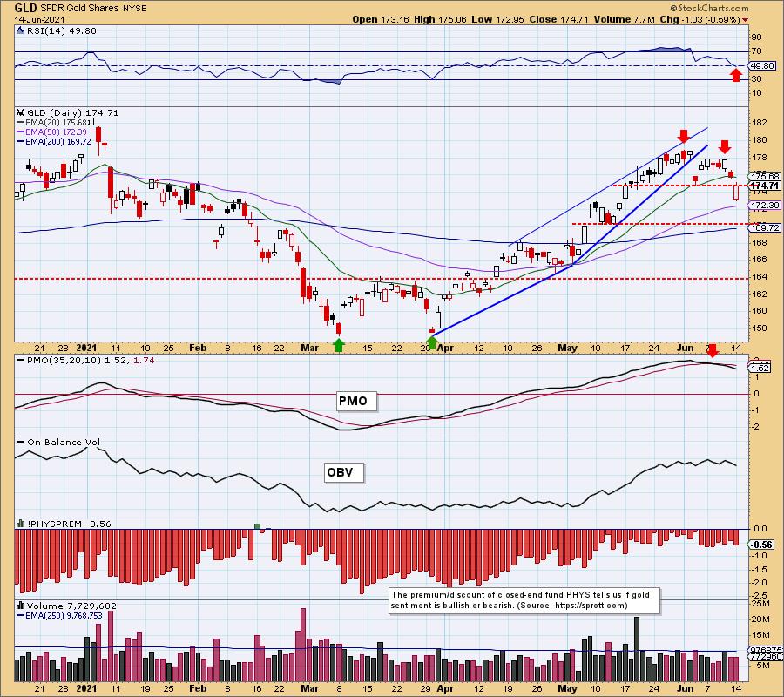784x697 pixels.
Task: Click the red down triangle after Chg
Action: (746, 20)
